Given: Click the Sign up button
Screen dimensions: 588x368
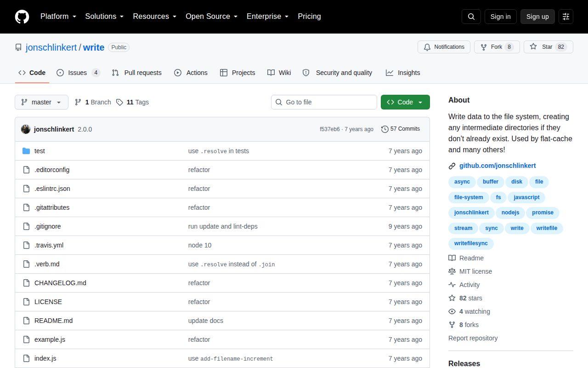Looking at the screenshot, I should tap(537, 17).
